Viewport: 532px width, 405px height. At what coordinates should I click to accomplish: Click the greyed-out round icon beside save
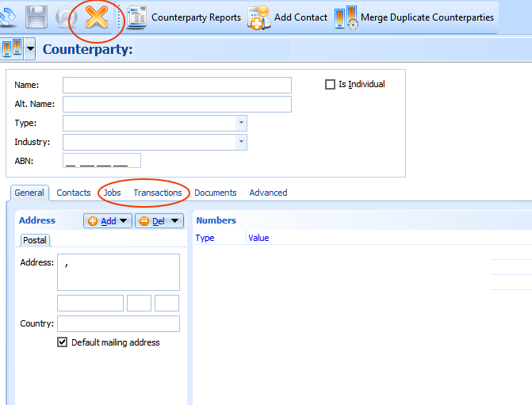tap(66, 17)
